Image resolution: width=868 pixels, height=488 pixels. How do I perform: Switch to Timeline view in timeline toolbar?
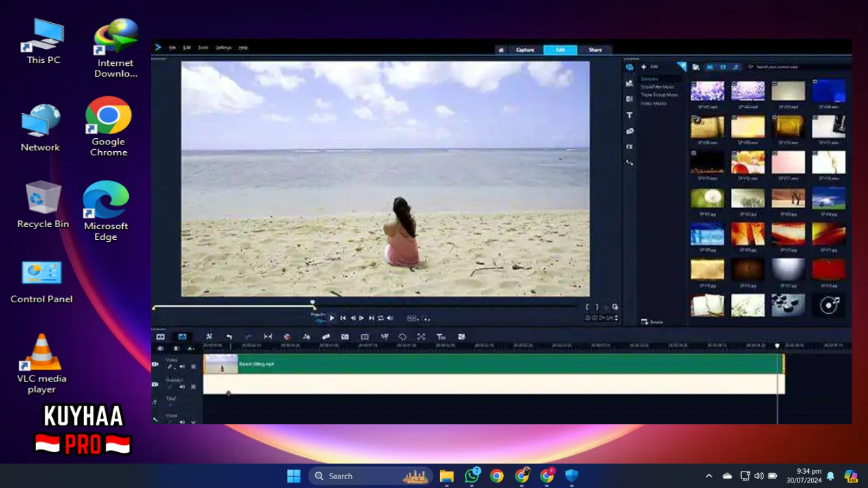click(182, 337)
